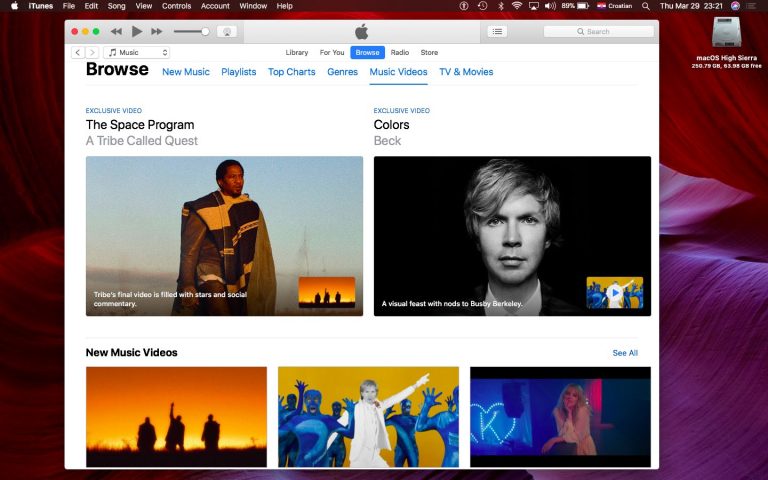Screen dimensions: 768x480
Task: Click the Wi-Fi status icon
Action: pyautogui.click(x=517, y=6)
